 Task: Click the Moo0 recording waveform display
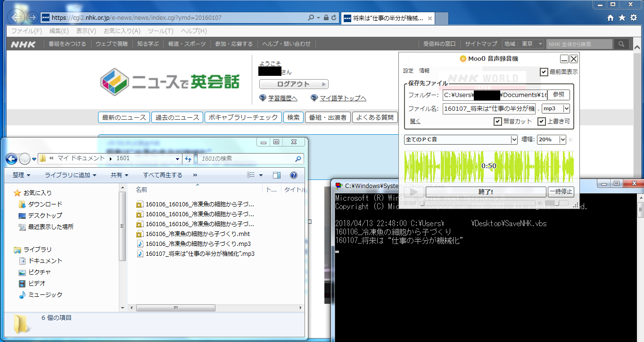click(x=489, y=166)
